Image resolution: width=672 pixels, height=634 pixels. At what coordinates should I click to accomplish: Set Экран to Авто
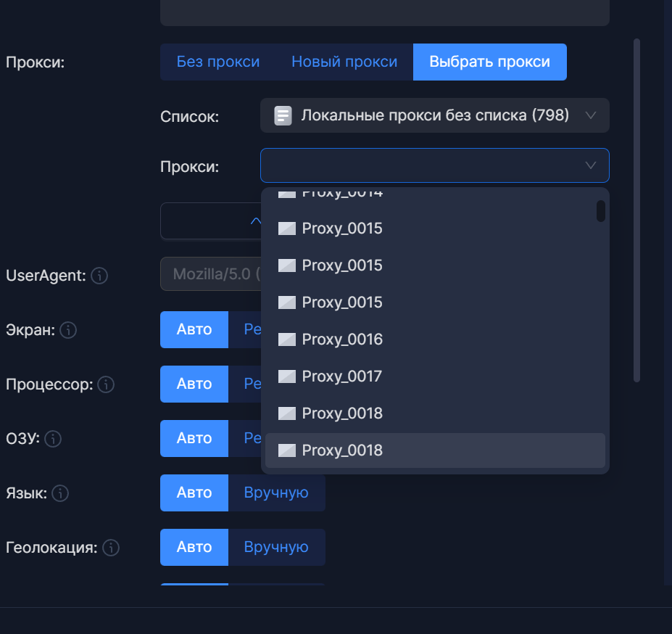coord(194,330)
